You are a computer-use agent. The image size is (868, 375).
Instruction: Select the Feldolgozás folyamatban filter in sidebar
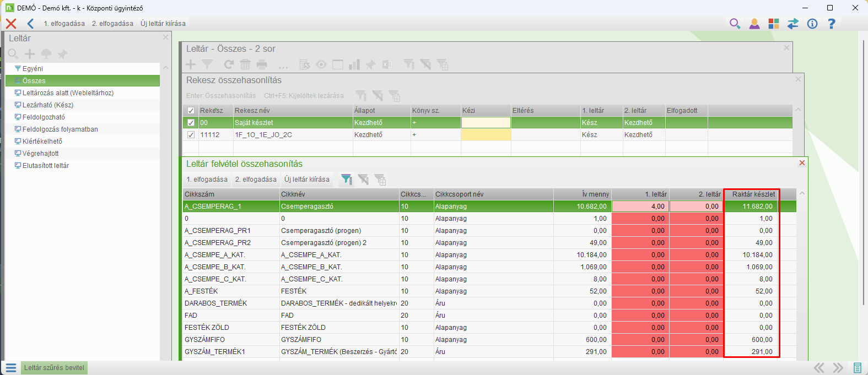click(x=60, y=129)
